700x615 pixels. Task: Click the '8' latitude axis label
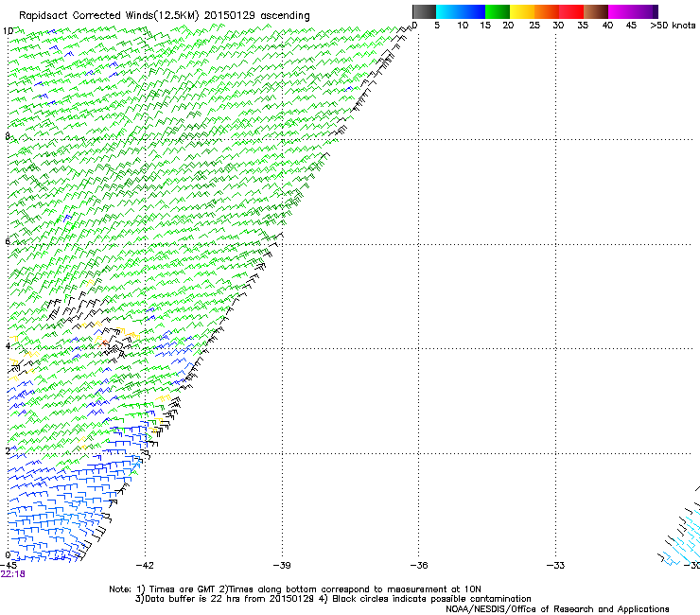pos(8,136)
